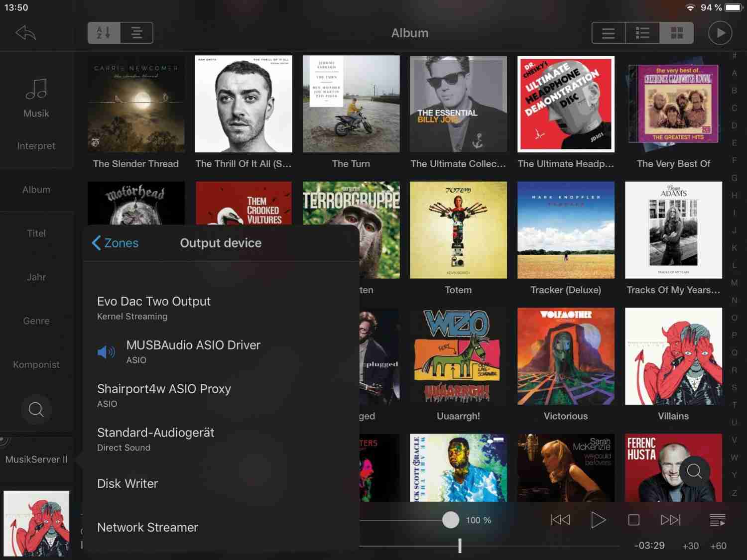Open the Album category
The image size is (747, 560).
pyautogui.click(x=36, y=190)
